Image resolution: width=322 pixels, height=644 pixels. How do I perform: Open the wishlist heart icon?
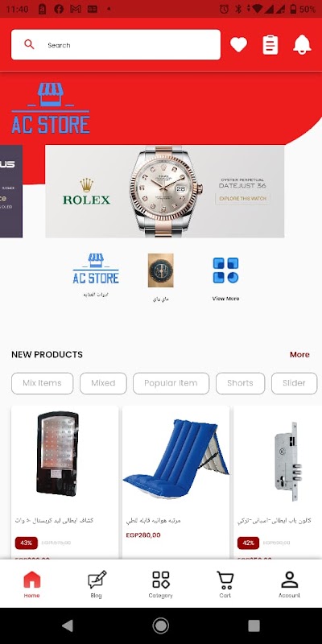click(238, 45)
